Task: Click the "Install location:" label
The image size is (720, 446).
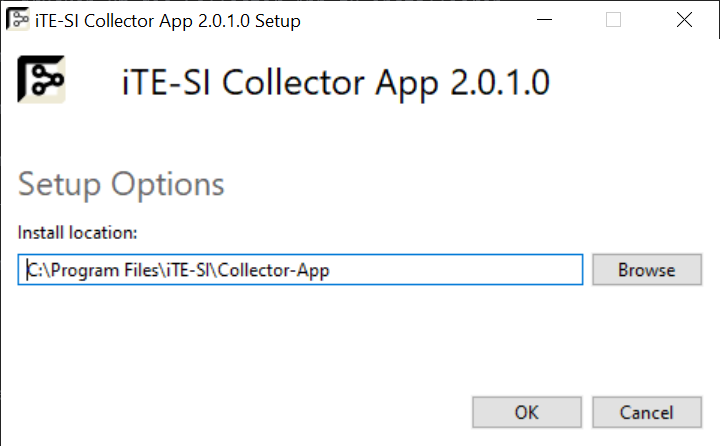Action: [77, 232]
